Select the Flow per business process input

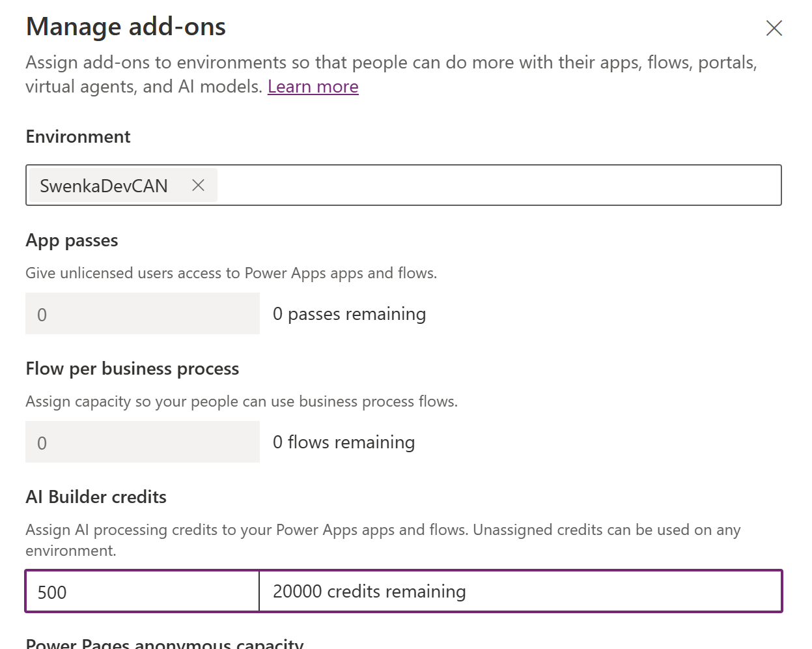142,441
